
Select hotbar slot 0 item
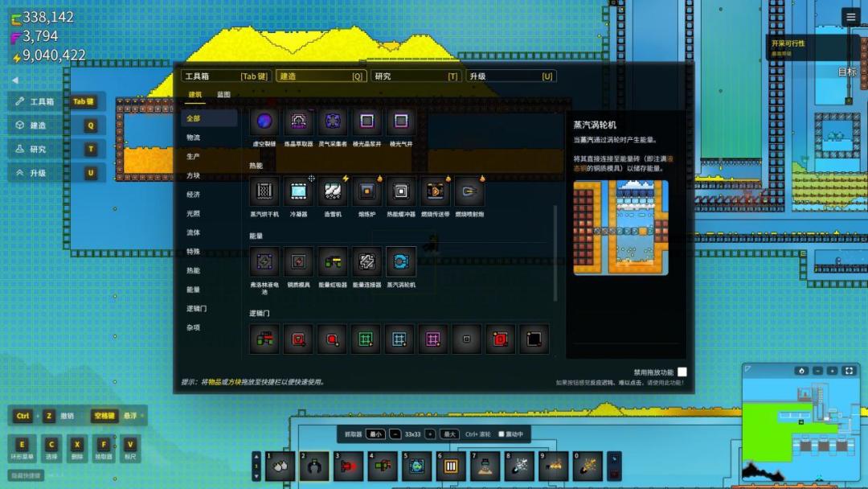pyautogui.click(x=588, y=466)
